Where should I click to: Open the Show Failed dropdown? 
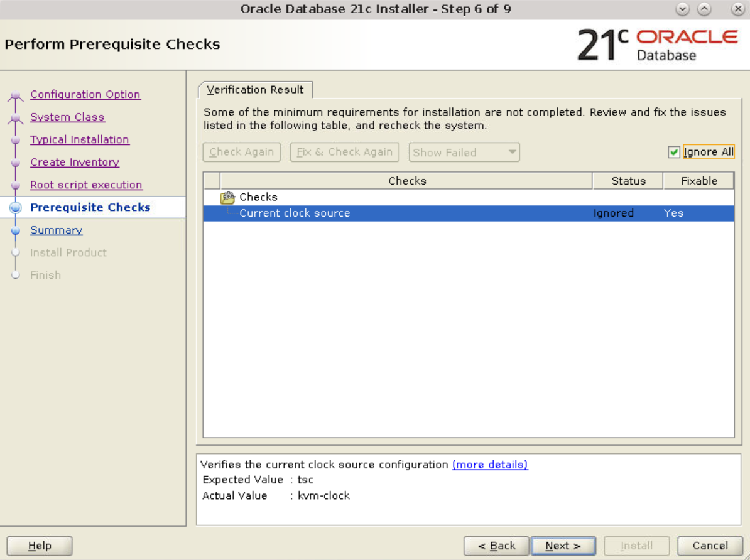[464, 152]
